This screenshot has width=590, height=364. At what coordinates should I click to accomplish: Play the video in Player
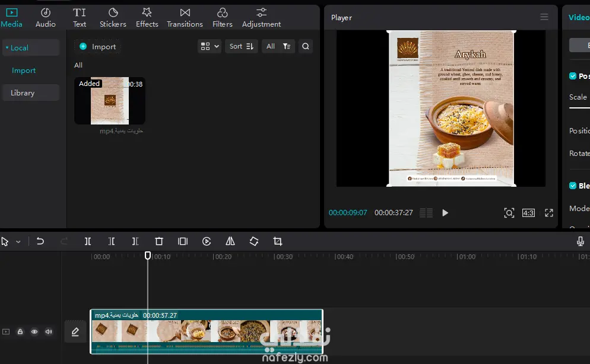pyautogui.click(x=445, y=213)
